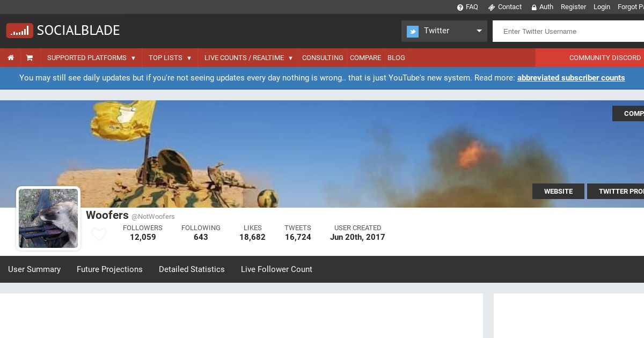Image resolution: width=644 pixels, height=338 pixels.
Task: Click tweets count 16,724
Action: point(298,237)
